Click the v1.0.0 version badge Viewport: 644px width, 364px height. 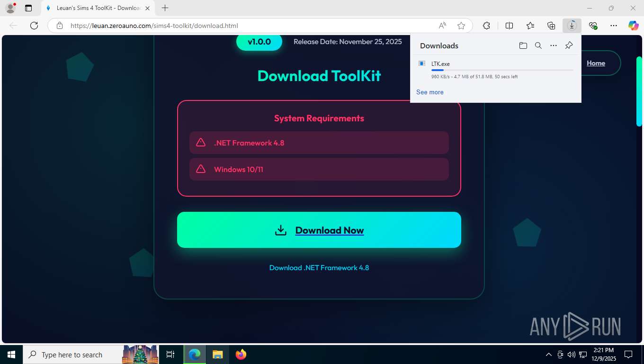259,42
